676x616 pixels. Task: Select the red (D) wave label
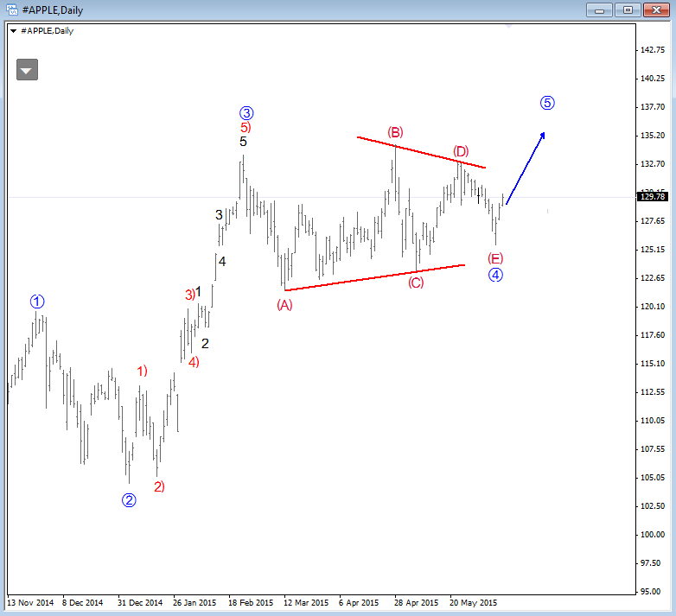[461, 151]
